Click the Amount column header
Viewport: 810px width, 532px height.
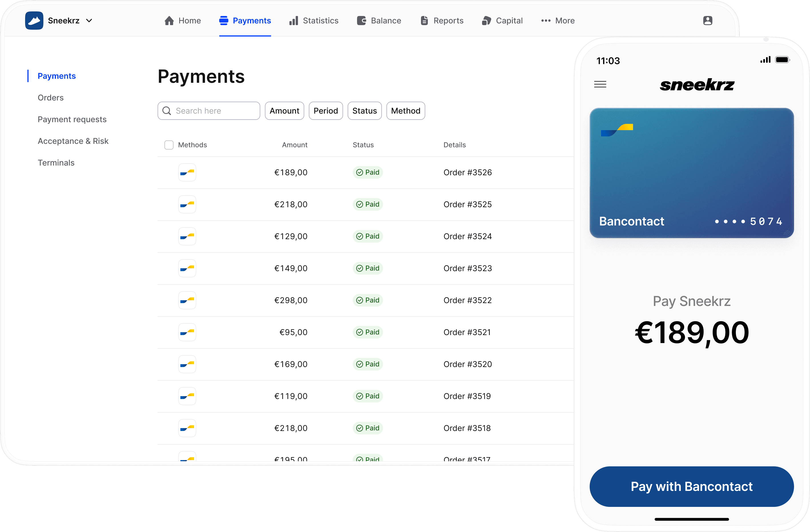point(294,145)
